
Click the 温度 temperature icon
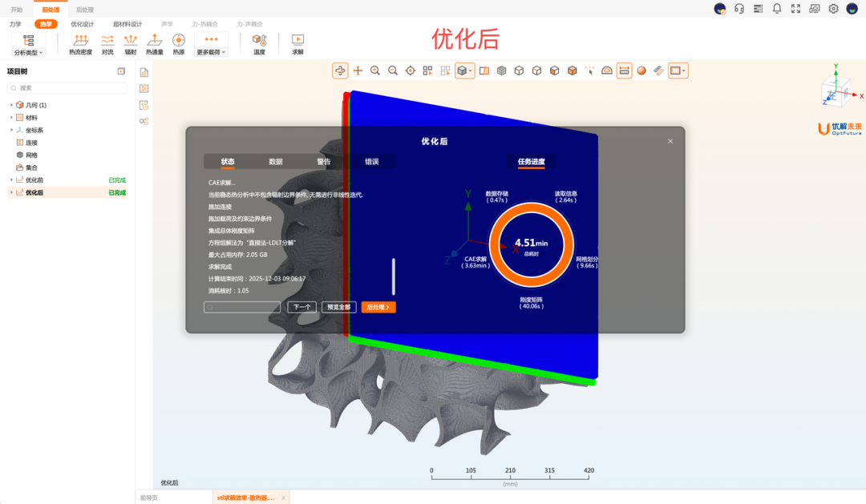pyautogui.click(x=259, y=43)
